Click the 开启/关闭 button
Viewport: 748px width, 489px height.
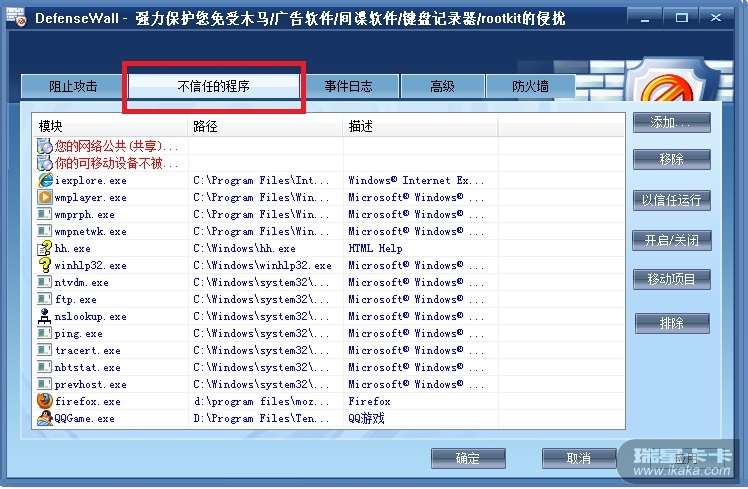pyautogui.click(x=672, y=240)
